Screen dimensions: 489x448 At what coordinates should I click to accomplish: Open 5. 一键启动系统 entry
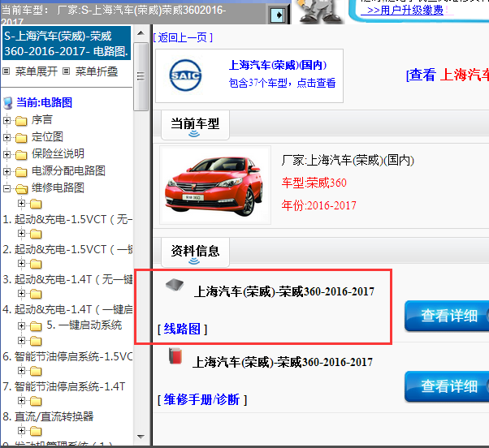84,325
